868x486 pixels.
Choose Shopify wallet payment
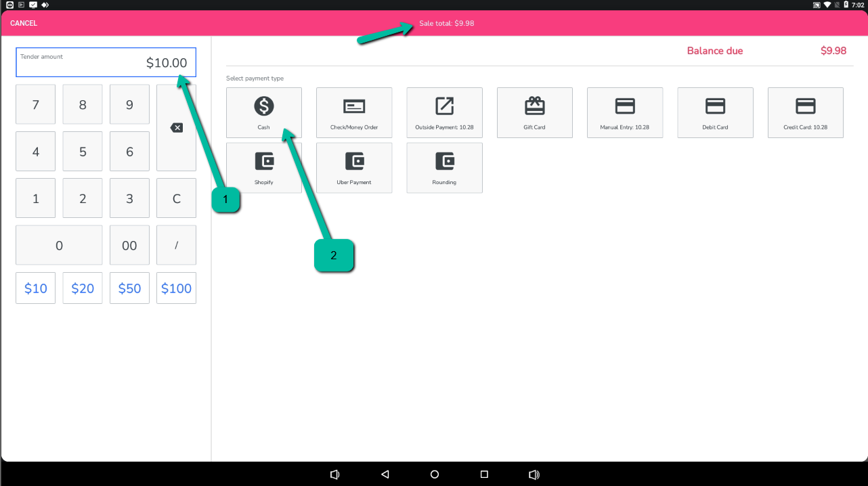(x=263, y=167)
